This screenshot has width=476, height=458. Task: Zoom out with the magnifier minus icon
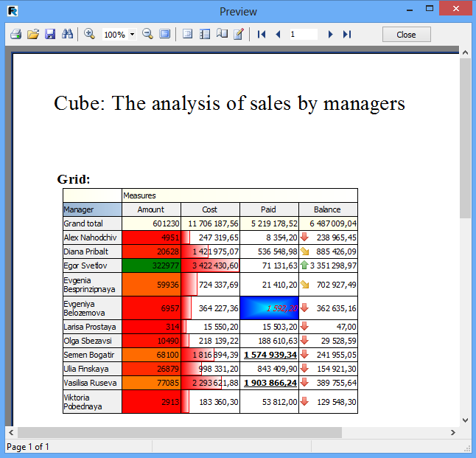(147, 35)
